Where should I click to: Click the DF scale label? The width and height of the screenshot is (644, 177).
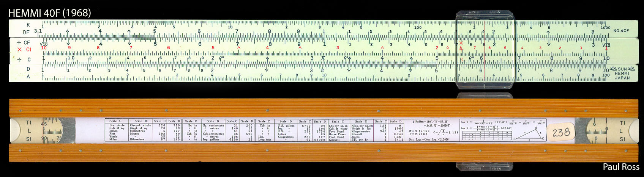[26, 33]
